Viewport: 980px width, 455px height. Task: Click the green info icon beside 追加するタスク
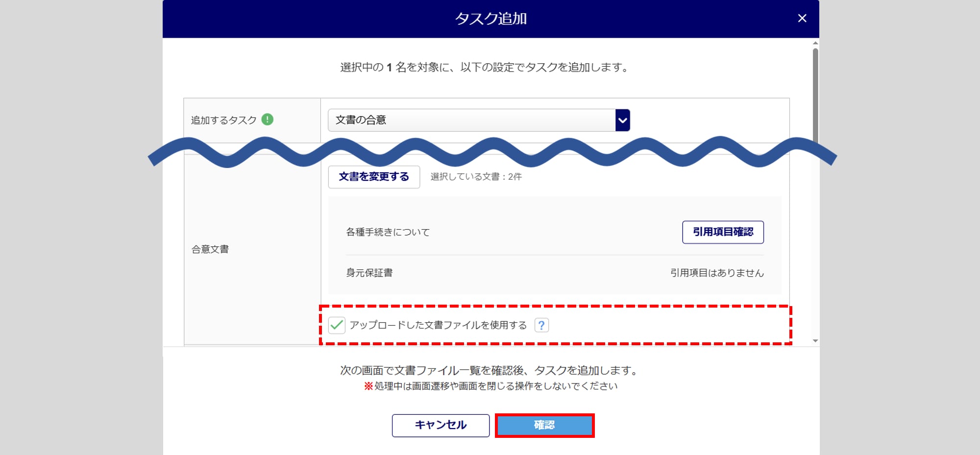point(267,120)
